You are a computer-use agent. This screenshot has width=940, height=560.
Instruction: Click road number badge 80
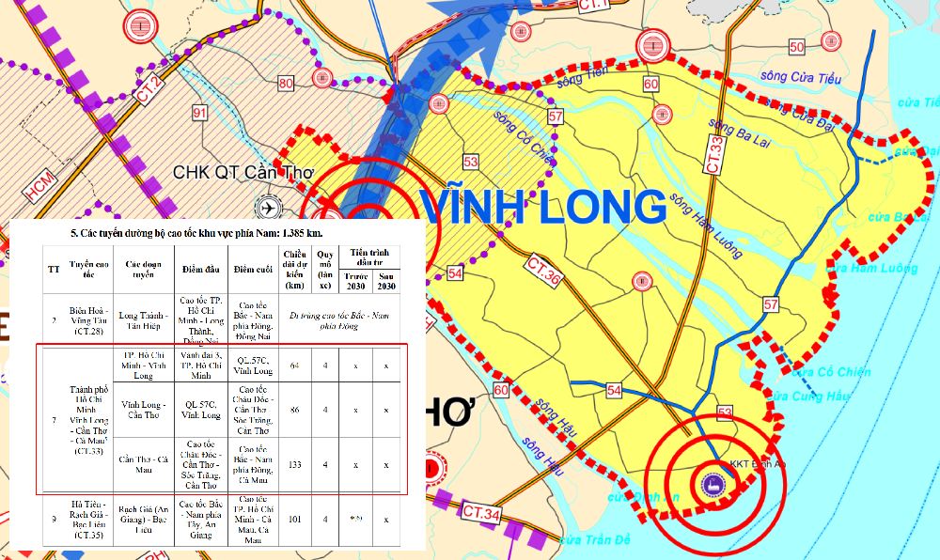tap(286, 84)
